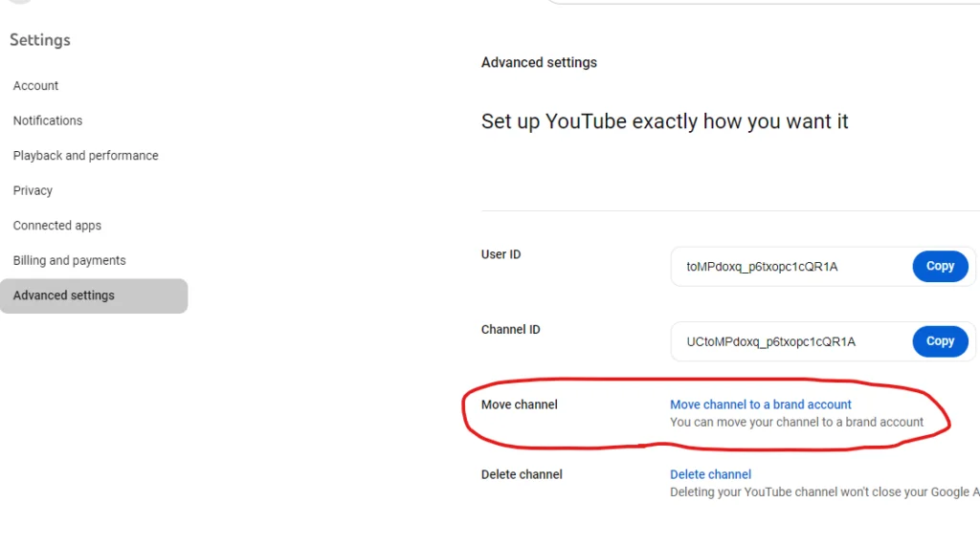This screenshot has width=980, height=546.
Task: Select Playback and performance settings
Action: 85,156
